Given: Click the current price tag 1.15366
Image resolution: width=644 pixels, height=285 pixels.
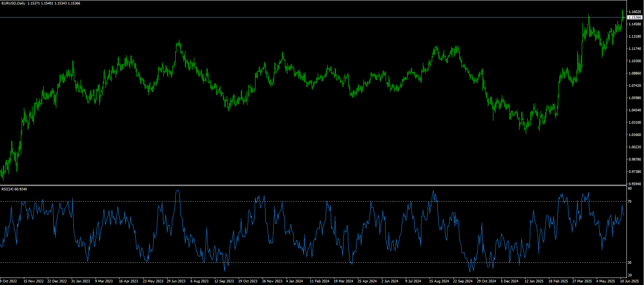Looking at the screenshot, I should click(x=635, y=18).
